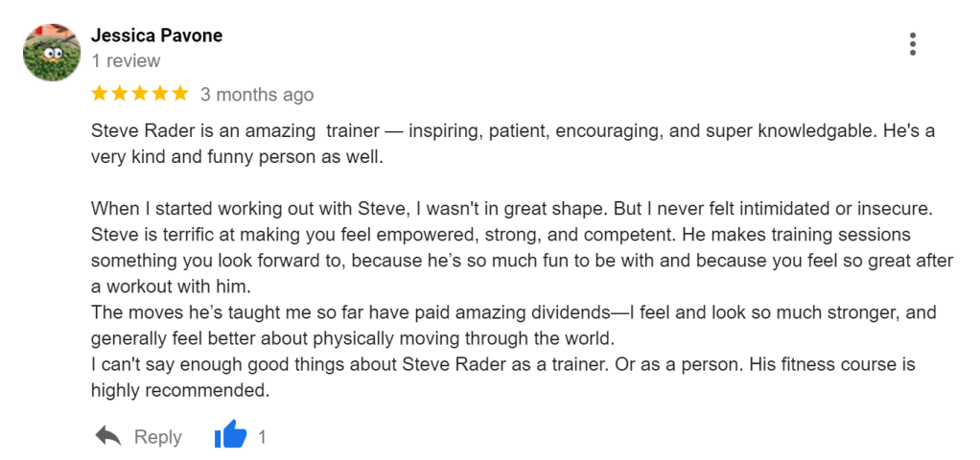Click the line "I can't say enough good things"
This screenshot has height=460, width=980.
(x=288, y=364)
